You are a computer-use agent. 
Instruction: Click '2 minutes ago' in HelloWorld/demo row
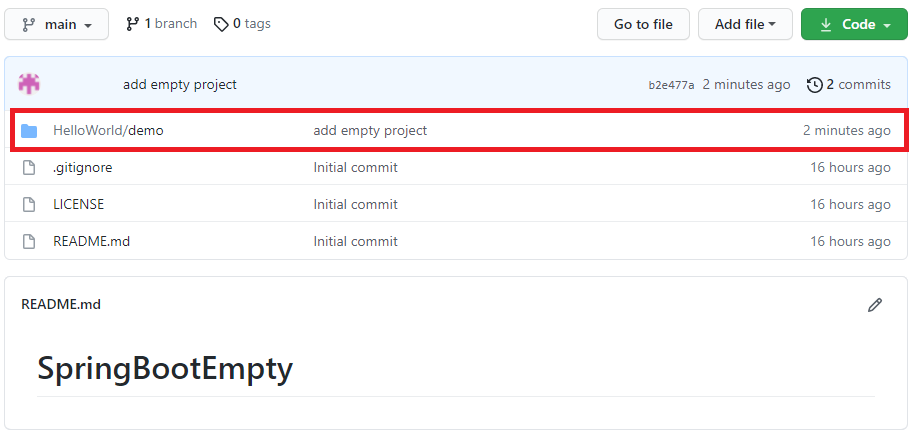[846, 130]
